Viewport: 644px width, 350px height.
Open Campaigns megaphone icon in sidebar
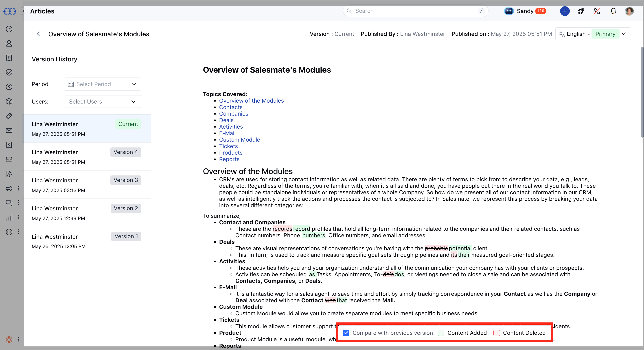9,188
